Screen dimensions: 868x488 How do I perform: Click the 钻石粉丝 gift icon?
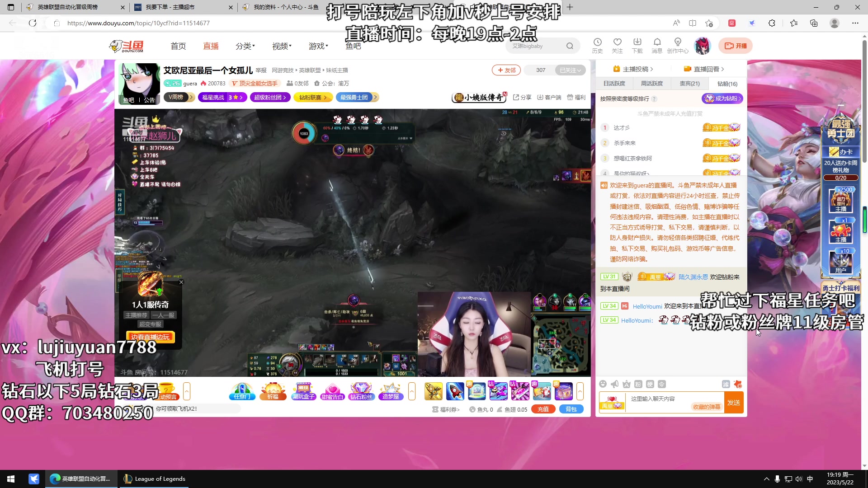(361, 391)
